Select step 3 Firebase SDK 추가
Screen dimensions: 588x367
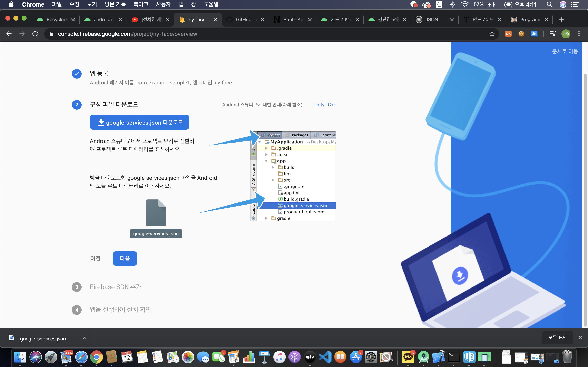(116, 287)
